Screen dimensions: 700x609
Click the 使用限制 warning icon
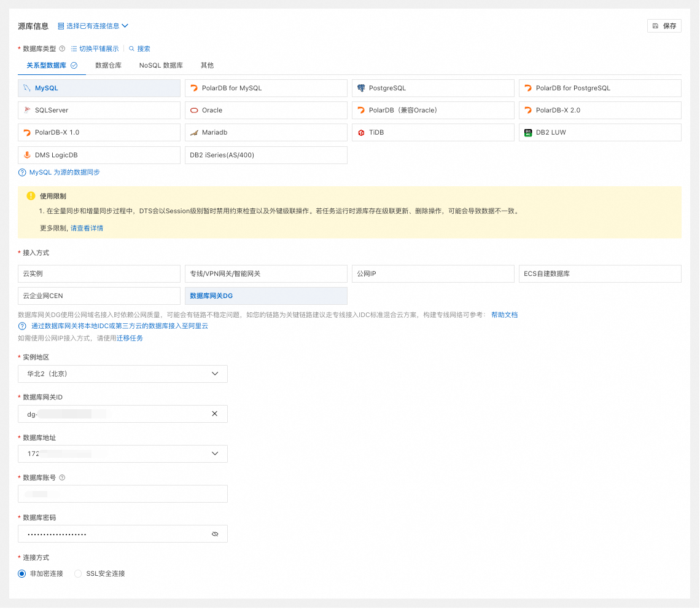click(31, 195)
